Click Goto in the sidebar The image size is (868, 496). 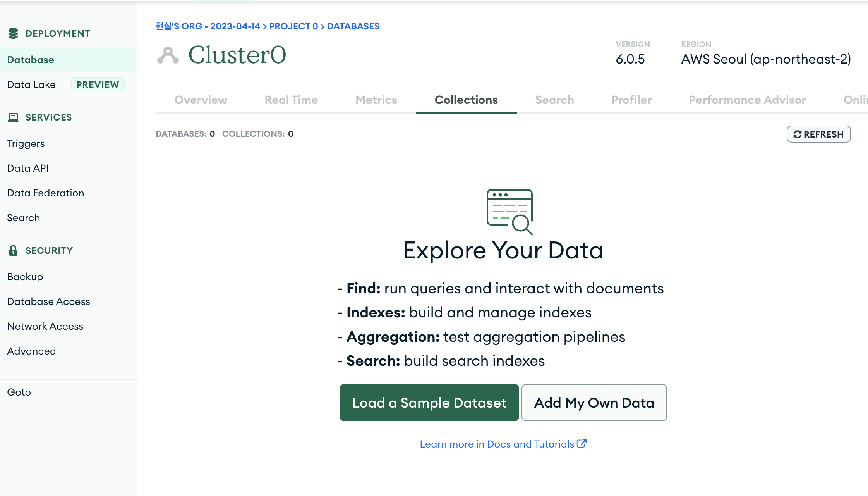pos(19,392)
